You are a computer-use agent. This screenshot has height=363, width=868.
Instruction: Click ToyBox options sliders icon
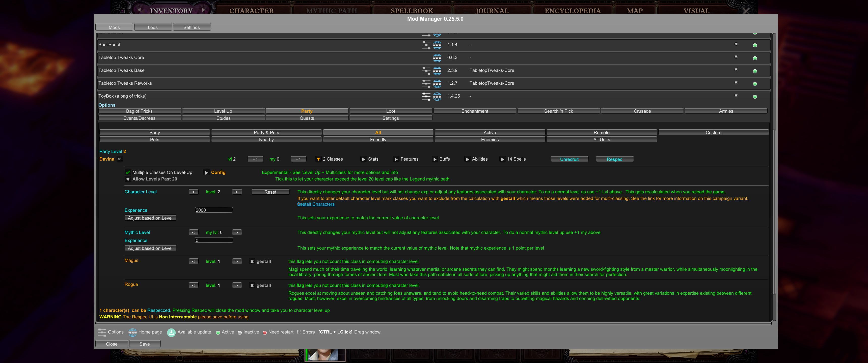[426, 96]
